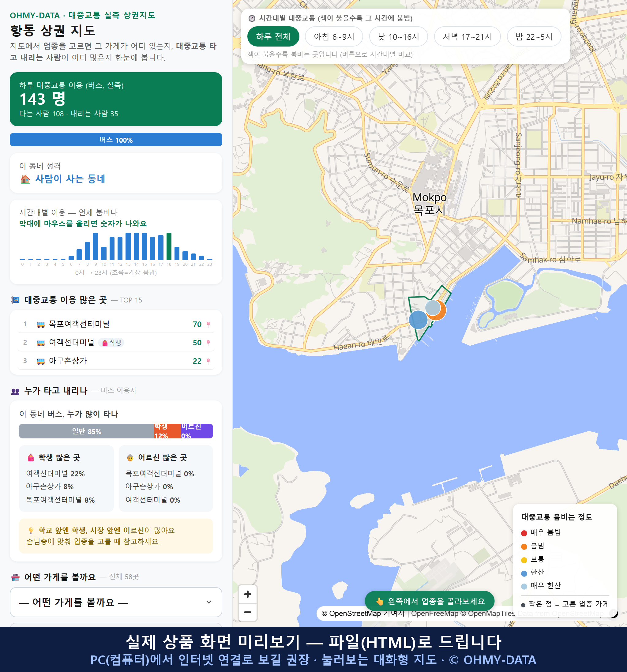Viewport: 627px width, 672px height.
Task: Click 목포여객선터미널 0% in 어르신 많은 곳
Action: coord(160,474)
